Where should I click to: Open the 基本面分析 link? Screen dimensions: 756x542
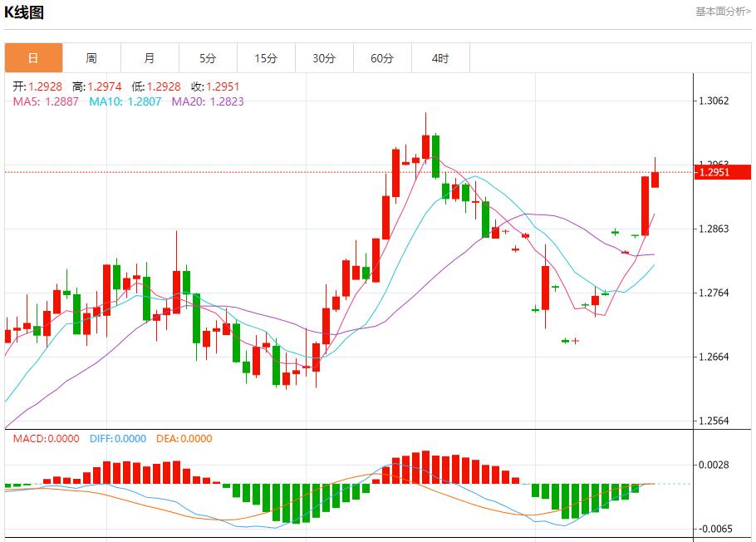pyautogui.click(x=722, y=12)
